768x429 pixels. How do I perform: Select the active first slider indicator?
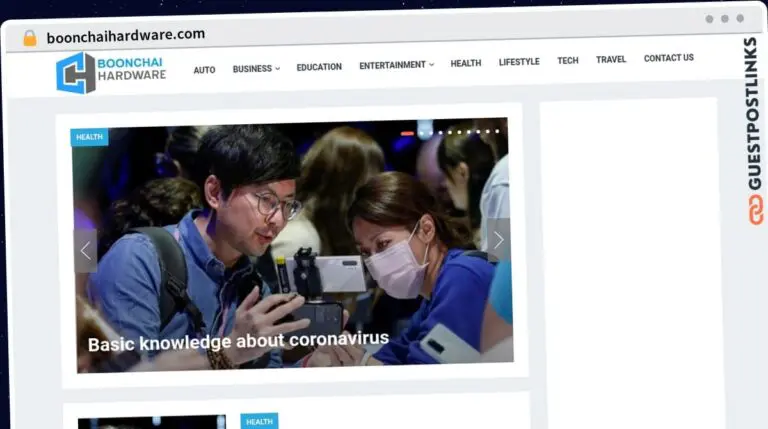click(x=407, y=133)
